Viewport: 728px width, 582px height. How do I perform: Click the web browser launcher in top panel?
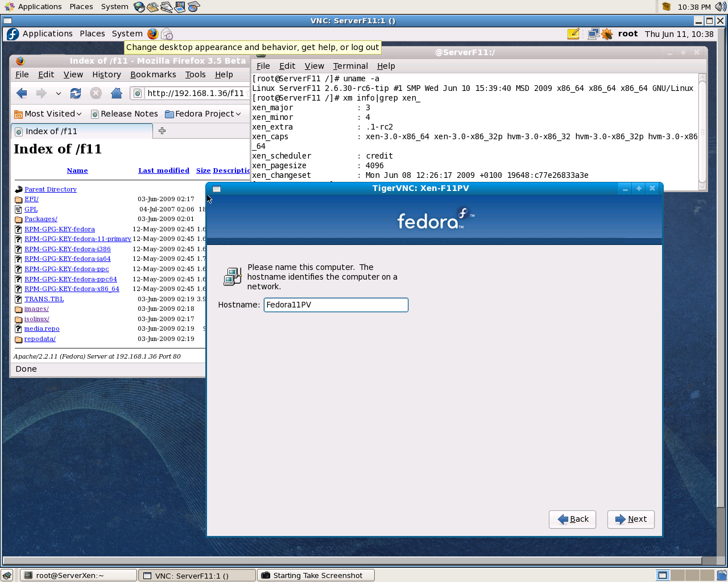click(x=139, y=7)
